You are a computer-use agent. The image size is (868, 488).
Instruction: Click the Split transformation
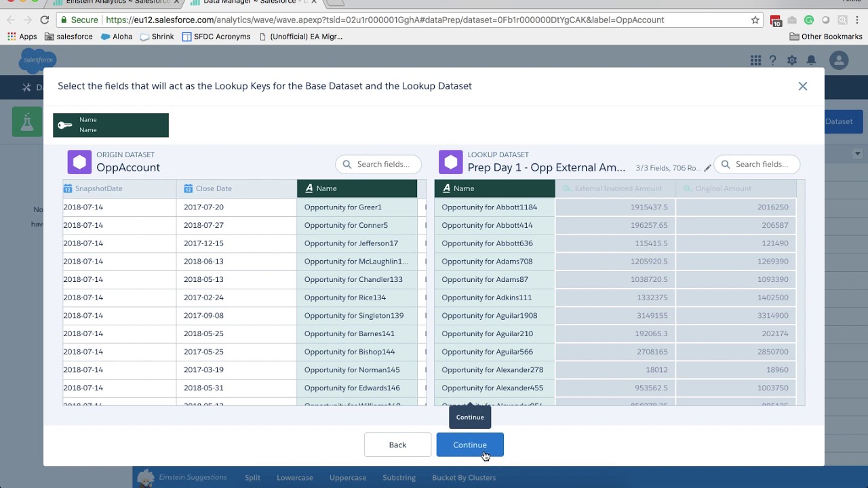[252, 477]
